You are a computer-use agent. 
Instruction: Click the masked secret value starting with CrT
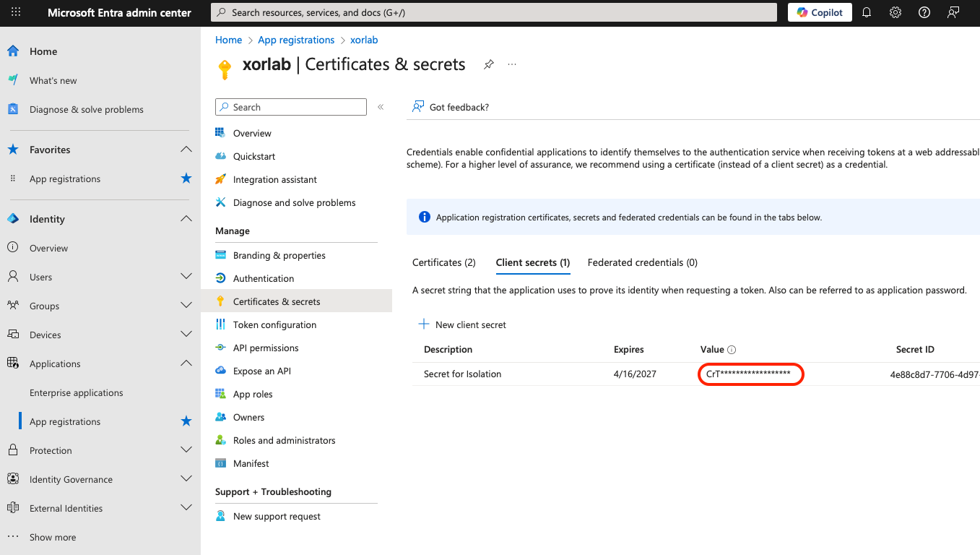(x=748, y=374)
